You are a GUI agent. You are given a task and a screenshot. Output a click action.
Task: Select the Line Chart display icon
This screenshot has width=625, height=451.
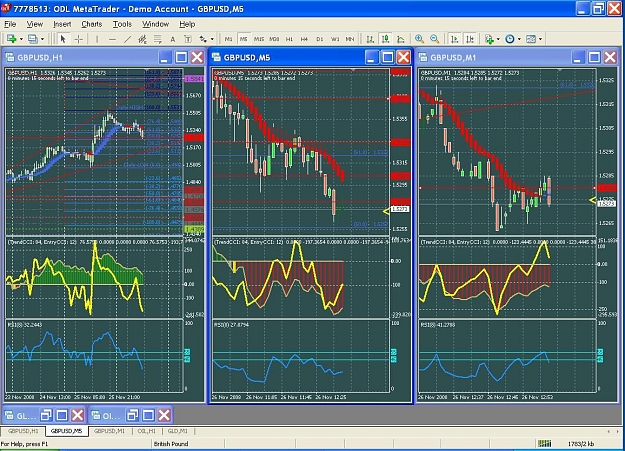(x=401, y=39)
